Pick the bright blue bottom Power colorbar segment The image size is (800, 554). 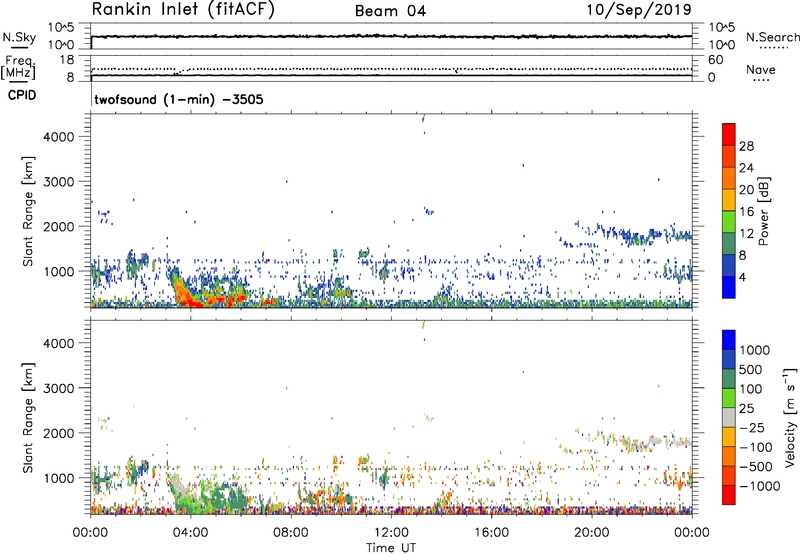[729, 288]
